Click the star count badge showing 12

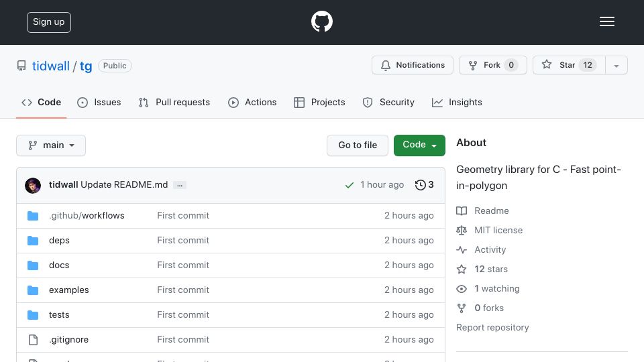tap(588, 65)
